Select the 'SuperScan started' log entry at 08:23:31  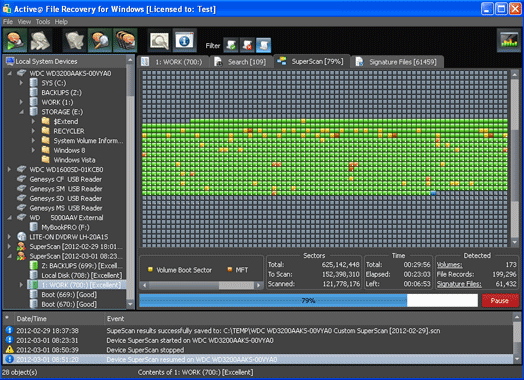coord(258,341)
